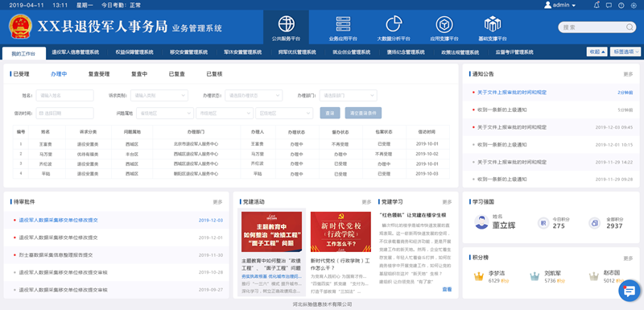Viewport: 644px width, 310px height.
Task: Open the 信访时间 date picker field
Action: click(x=65, y=113)
